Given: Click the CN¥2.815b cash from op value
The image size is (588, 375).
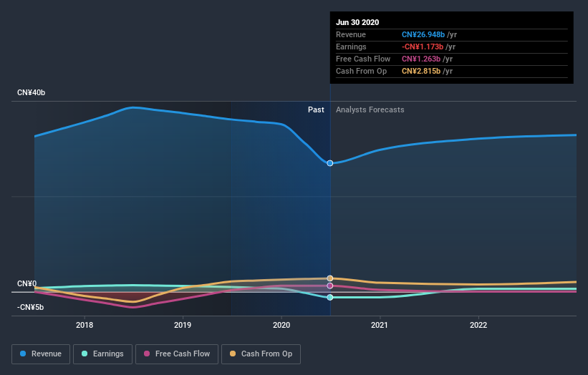Looking at the screenshot, I should 421,71.
